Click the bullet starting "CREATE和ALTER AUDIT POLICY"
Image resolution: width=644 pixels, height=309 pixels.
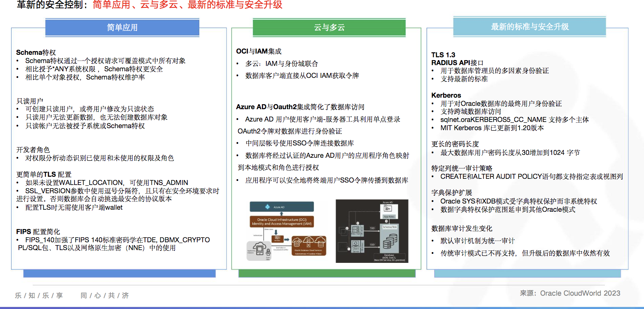[x=532, y=176]
